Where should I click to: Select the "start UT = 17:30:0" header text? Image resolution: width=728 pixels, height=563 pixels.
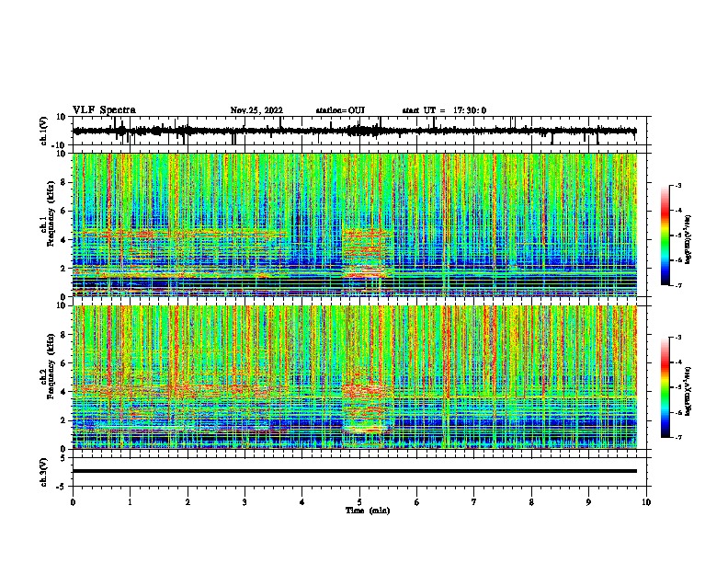pos(444,110)
